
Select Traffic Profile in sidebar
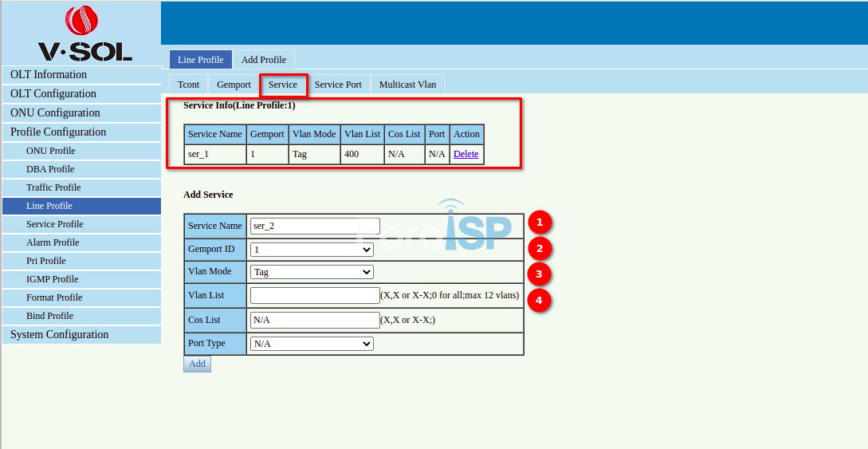point(81,187)
